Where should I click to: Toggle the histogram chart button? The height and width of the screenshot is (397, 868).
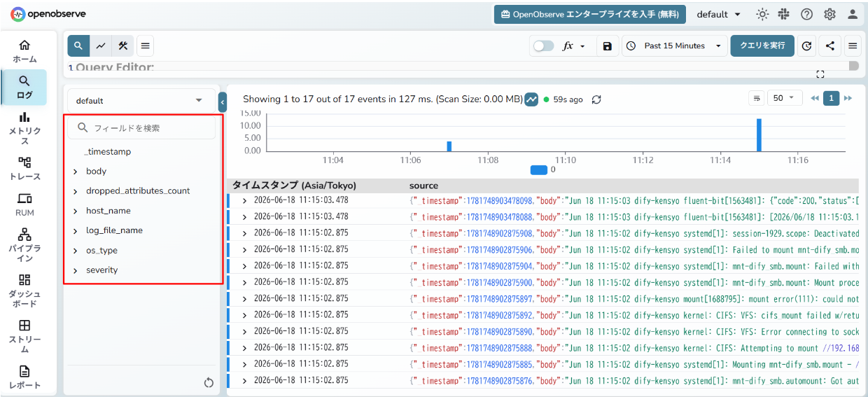(x=531, y=99)
